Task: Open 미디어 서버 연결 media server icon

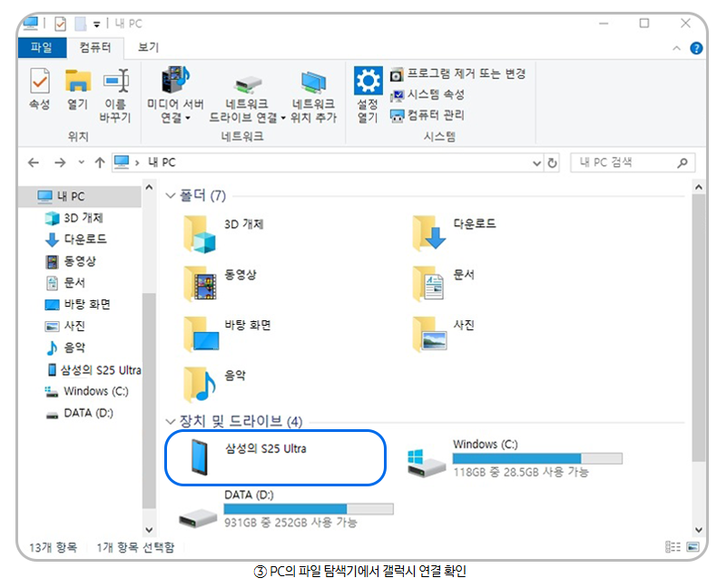Action: (175, 95)
